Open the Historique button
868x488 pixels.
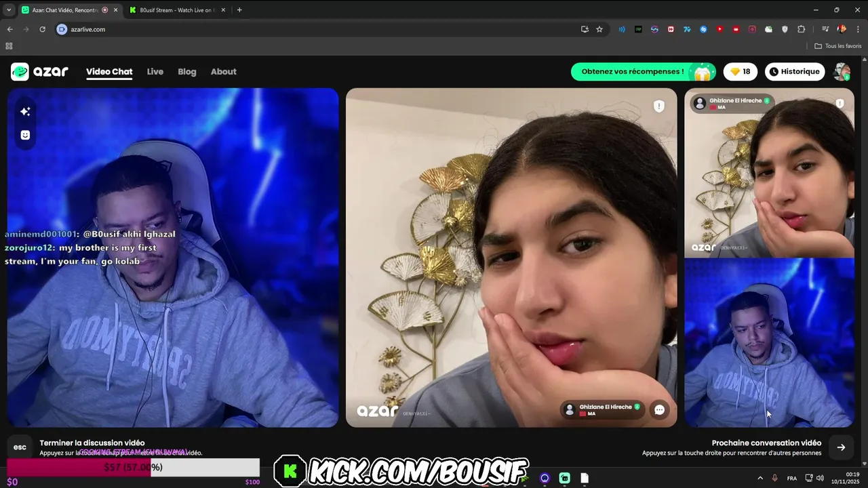795,71
